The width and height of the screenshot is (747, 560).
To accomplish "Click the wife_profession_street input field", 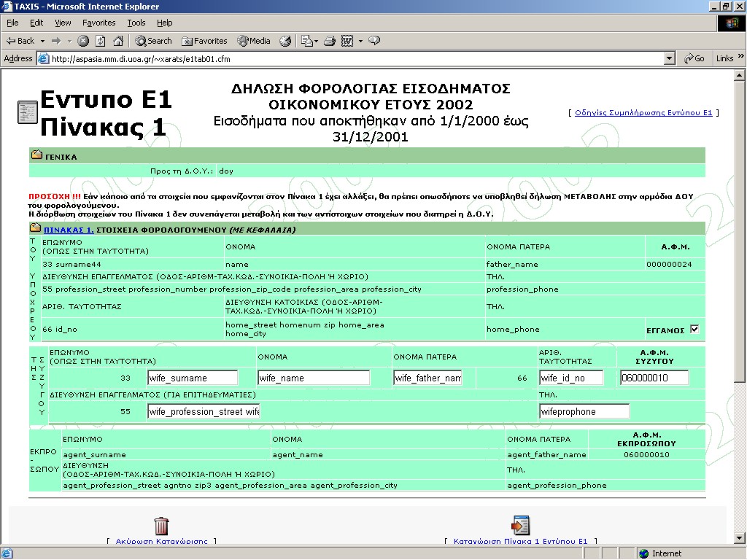I will tap(204, 411).
